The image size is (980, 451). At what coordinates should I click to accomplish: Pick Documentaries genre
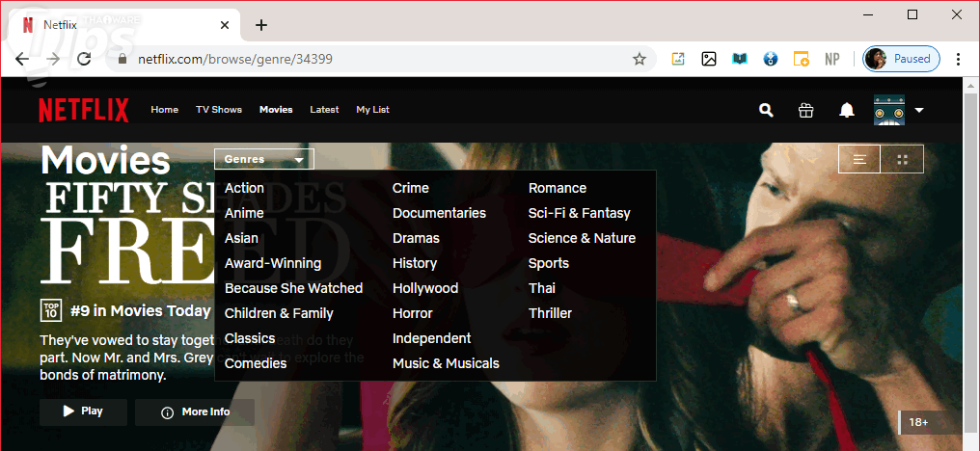[x=440, y=213]
